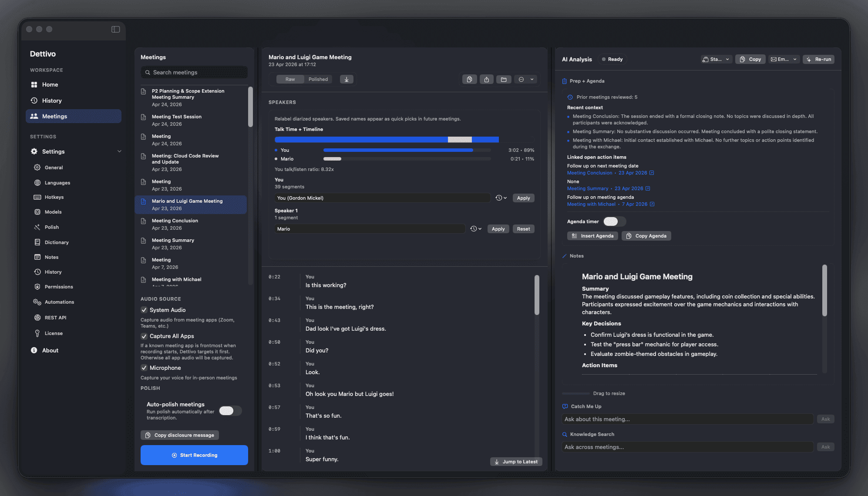
Task: Click Re-run AI analysis button
Action: [818, 59]
